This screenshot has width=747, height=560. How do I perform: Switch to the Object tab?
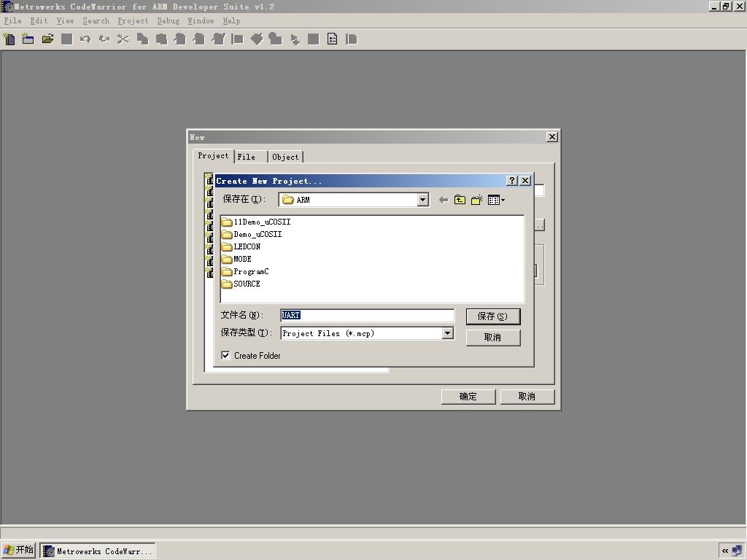pos(285,157)
